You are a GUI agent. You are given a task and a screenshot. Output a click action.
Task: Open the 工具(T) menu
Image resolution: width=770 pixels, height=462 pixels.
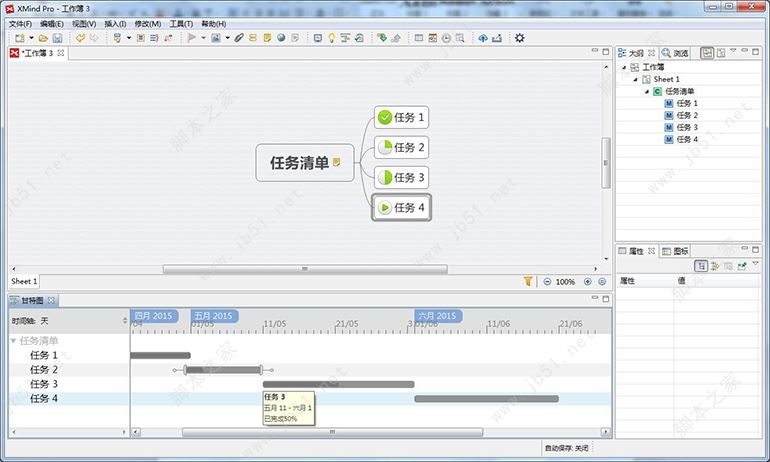pyautogui.click(x=181, y=24)
